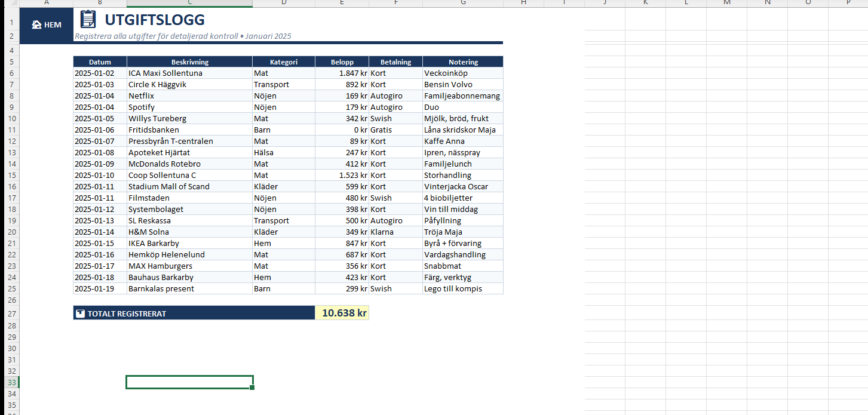868x415 pixels.
Task: Click the 1.523 kr amount cell
Action: (342, 175)
